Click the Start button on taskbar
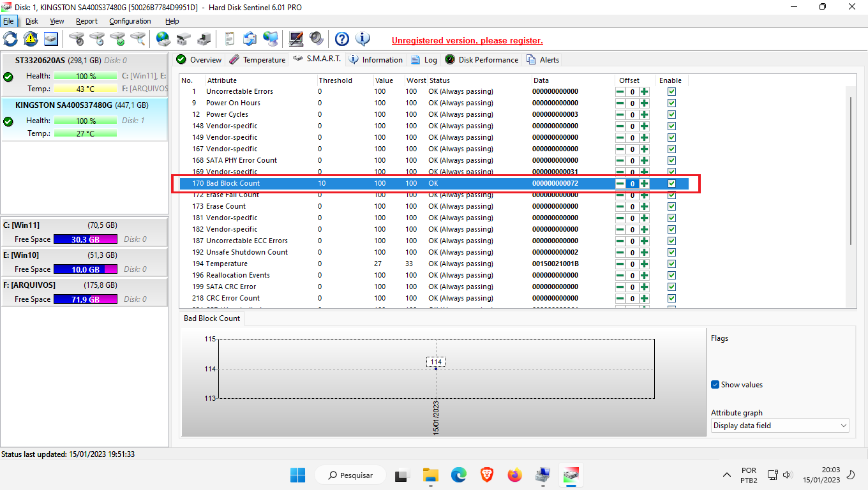 (297, 475)
